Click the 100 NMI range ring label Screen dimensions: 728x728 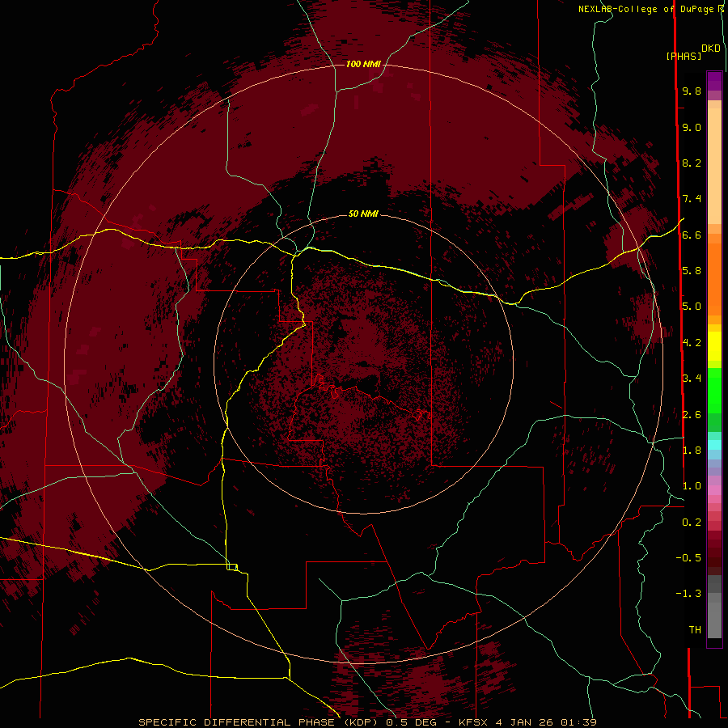click(363, 64)
